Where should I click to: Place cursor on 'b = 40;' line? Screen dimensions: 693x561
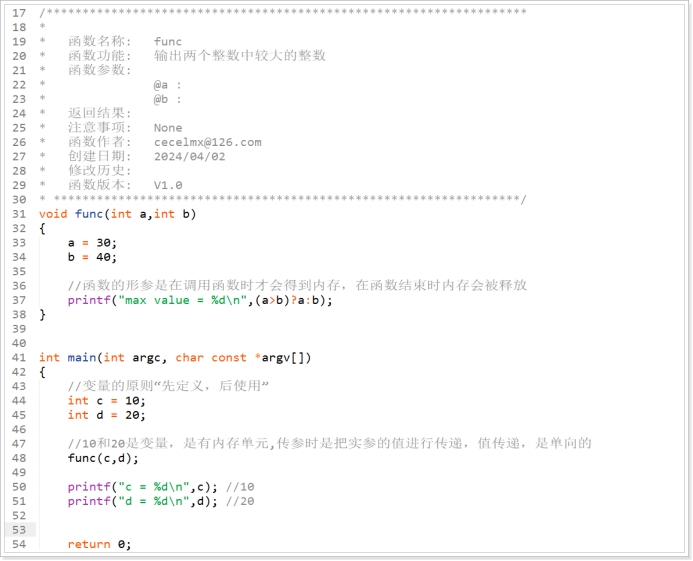click(x=92, y=257)
